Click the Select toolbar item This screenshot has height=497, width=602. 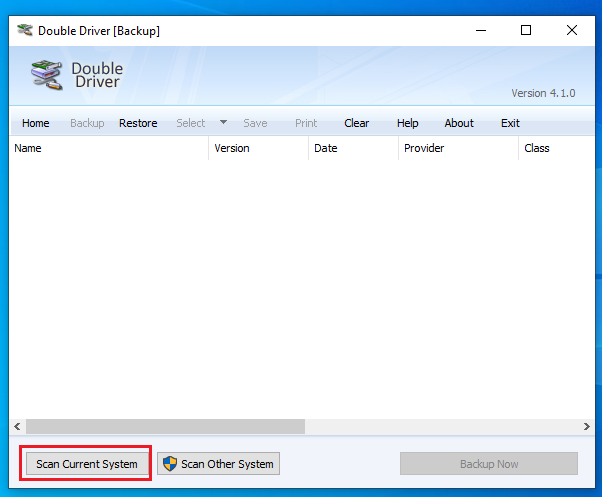point(191,123)
